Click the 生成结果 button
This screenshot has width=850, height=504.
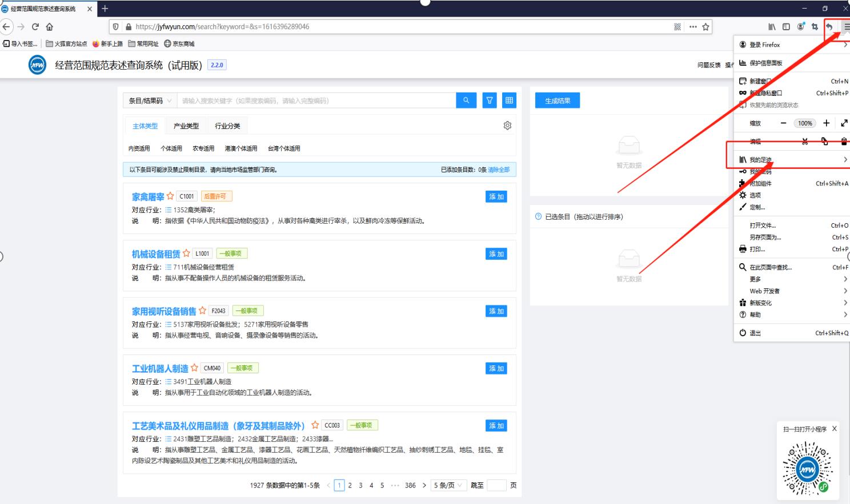pos(557,100)
